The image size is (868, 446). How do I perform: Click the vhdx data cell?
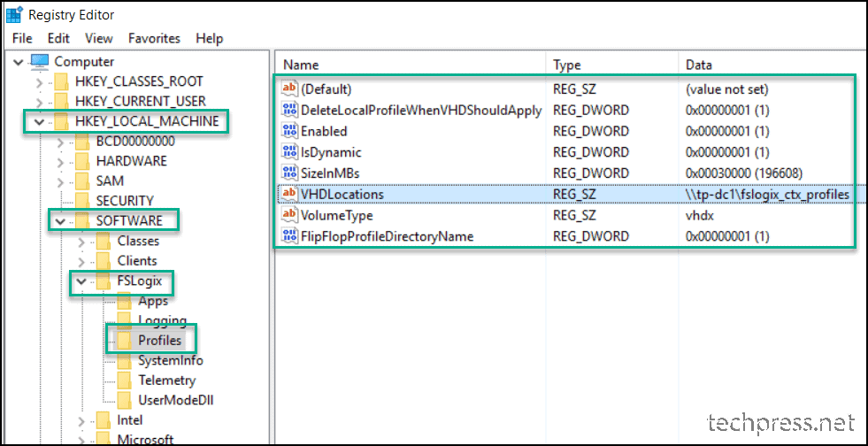tap(699, 215)
